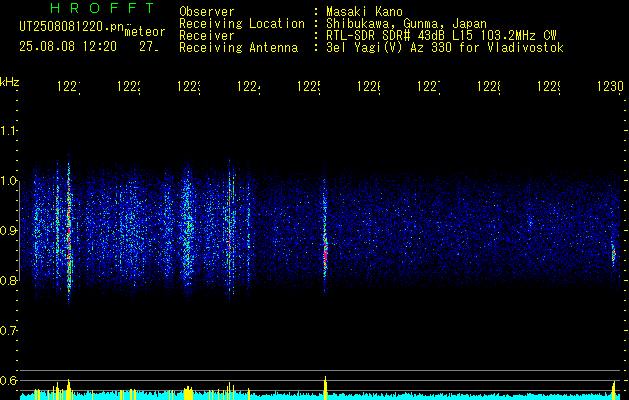
Task: Click the 0.9 frequency axis label
Action: 8,230
